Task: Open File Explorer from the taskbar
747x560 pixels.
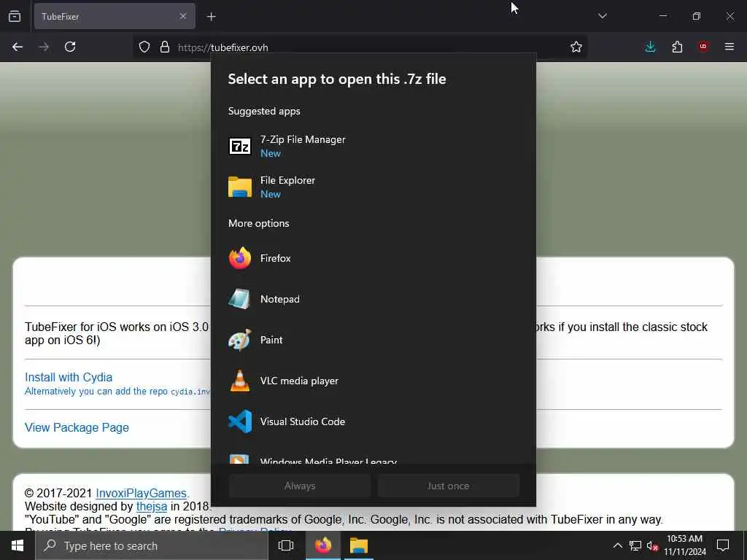Action: (x=359, y=545)
